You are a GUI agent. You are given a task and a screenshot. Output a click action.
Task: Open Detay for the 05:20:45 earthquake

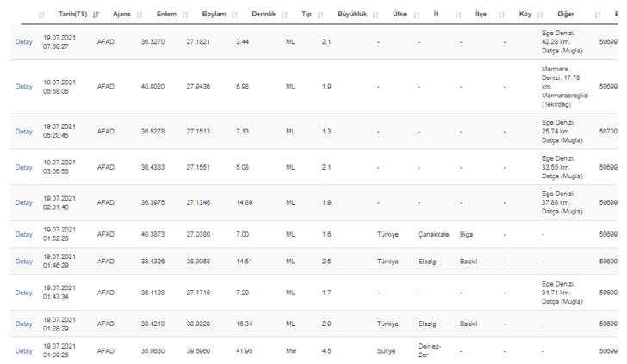(x=24, y=131)
